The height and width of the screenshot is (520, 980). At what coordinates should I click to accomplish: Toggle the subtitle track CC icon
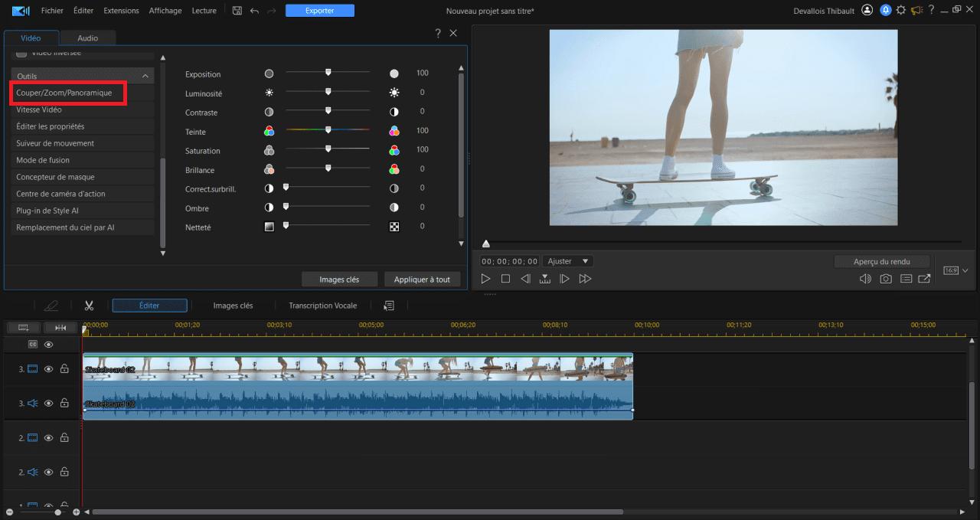click(x=33, y=345)
